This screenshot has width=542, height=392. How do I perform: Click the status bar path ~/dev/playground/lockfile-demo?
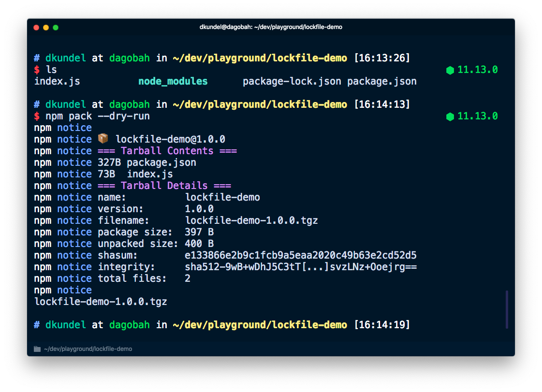[x=88, y=349]
